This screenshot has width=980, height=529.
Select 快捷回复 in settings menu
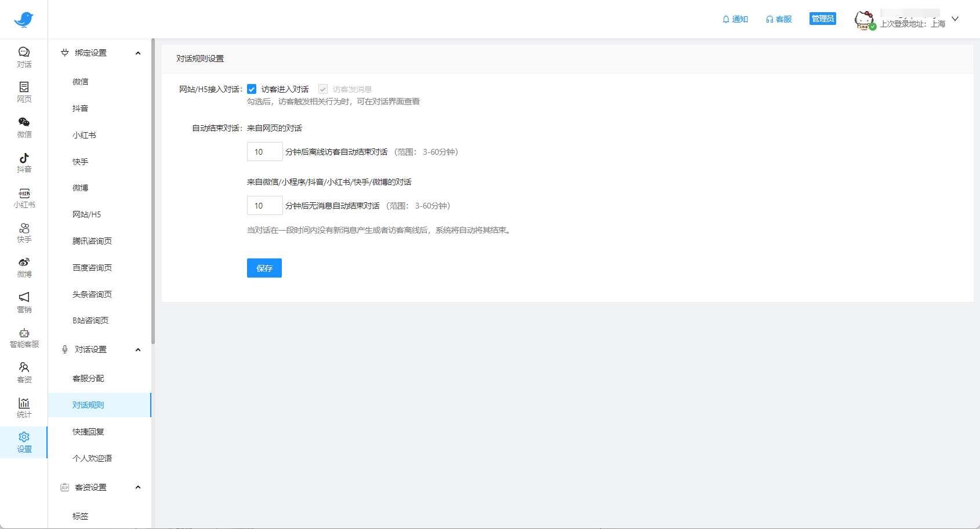click(88, 432)
